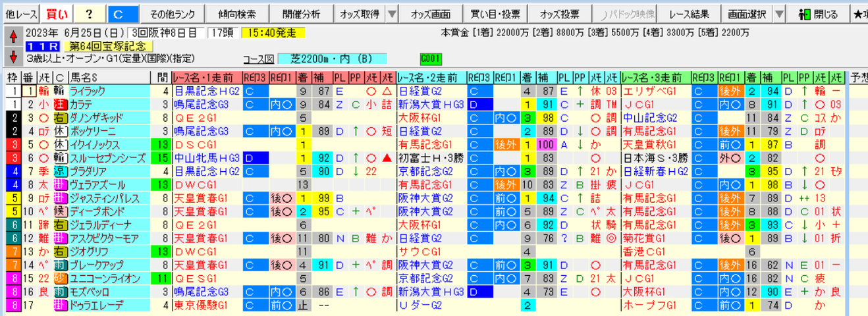Click the レース名・2走前 column header

pos(431,76)
